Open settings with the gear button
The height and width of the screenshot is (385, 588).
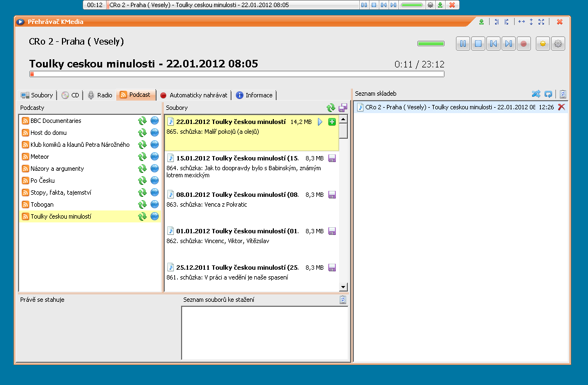click(558, 44)
